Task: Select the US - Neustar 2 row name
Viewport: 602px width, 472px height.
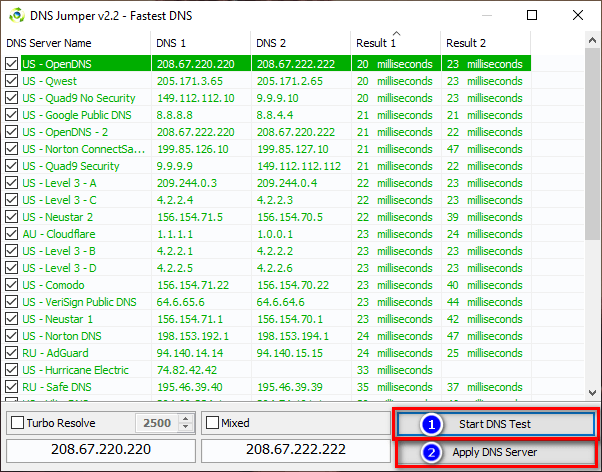Action: (58, 217)
